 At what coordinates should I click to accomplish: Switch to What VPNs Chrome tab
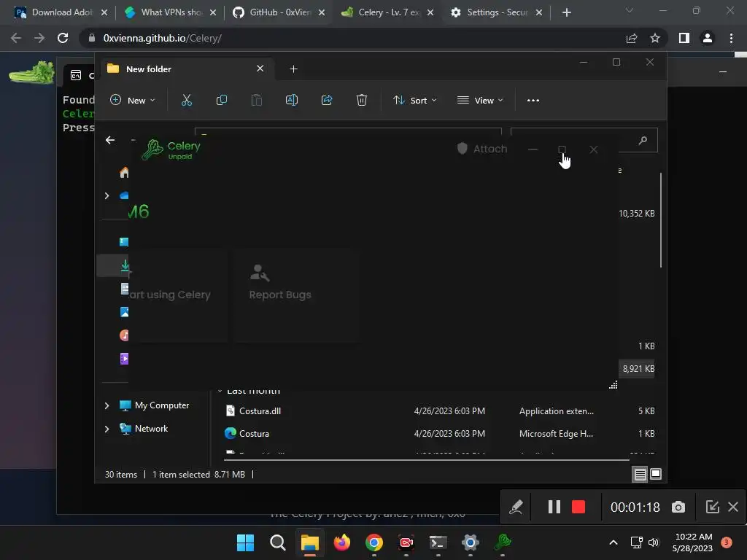(x=169, y=12)
